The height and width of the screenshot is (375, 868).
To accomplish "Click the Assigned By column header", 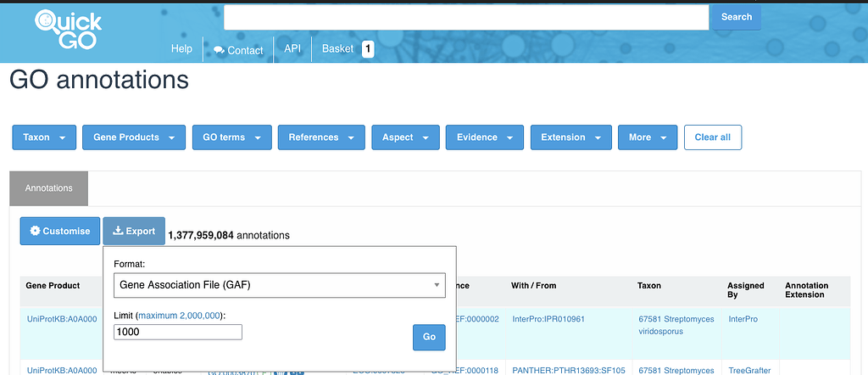I will tap(746, 290).
